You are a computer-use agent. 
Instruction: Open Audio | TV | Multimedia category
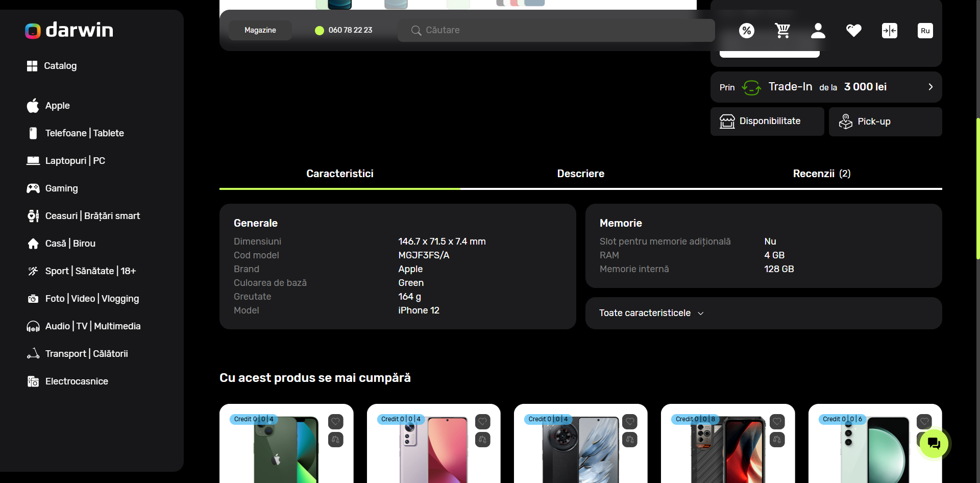[x=83, y=326]
